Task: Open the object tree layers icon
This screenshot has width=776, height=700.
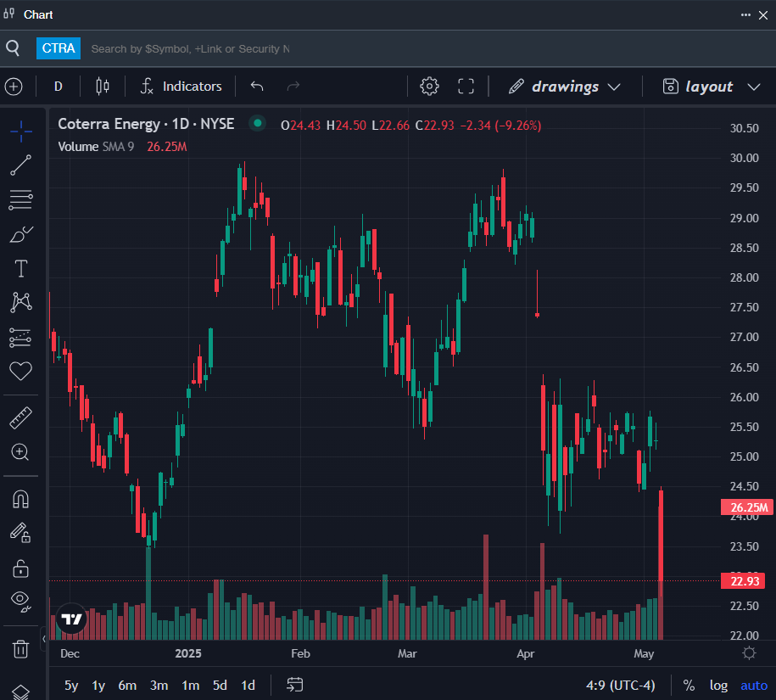Action: pyautogui.click(x=21, y=692)
